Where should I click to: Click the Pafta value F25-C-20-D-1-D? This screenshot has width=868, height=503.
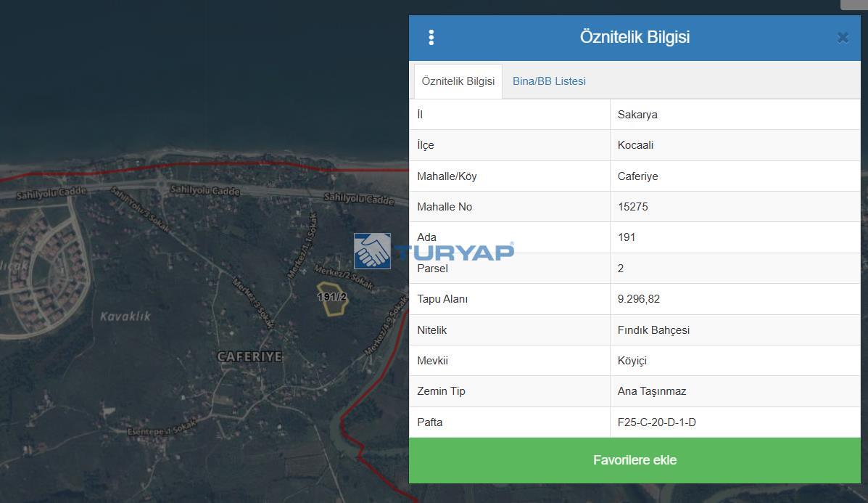656,422
